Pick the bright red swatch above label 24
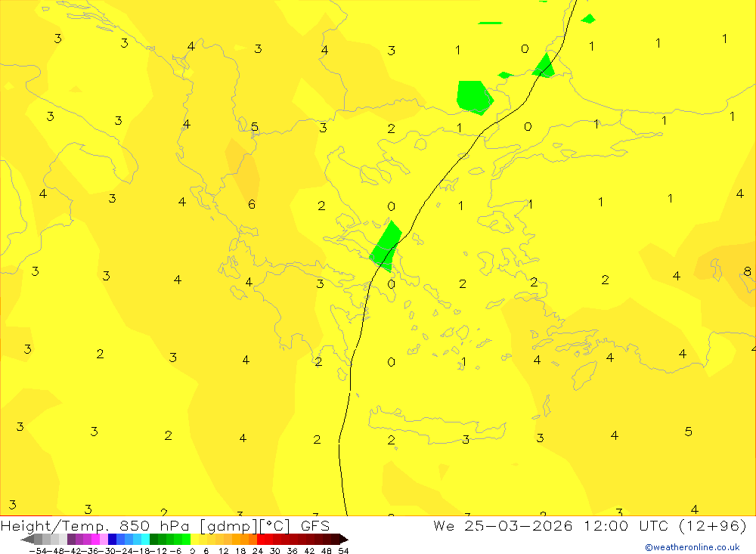Image resolution: width=756 pixels, height=554 pixels. pyautogui.click(x=260, y=539)
